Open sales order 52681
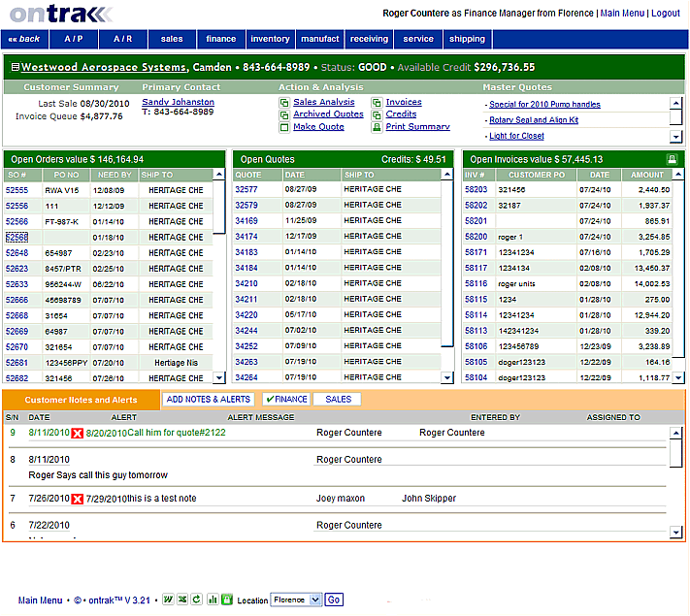 tap(16, 363)
